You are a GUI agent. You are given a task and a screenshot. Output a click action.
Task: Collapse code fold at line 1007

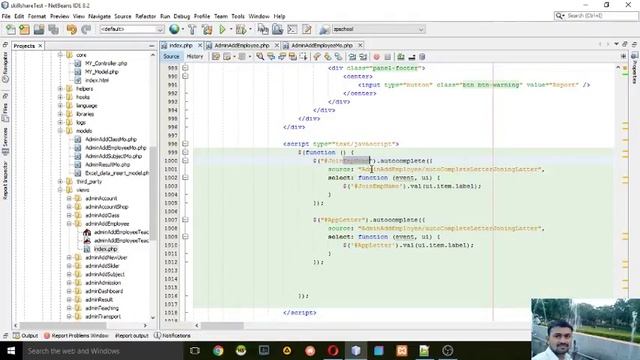coord(185,220)
